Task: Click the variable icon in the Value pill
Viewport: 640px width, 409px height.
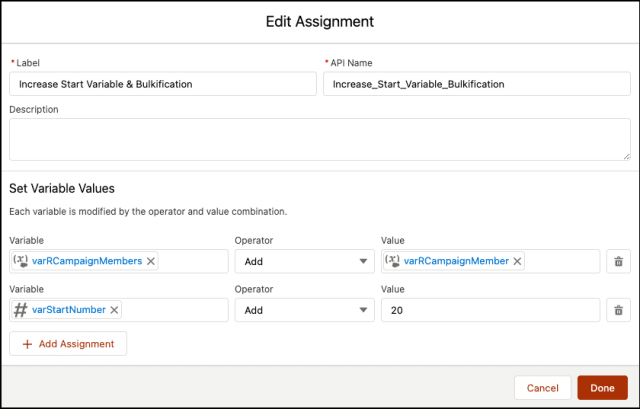Action: point(393,261)
